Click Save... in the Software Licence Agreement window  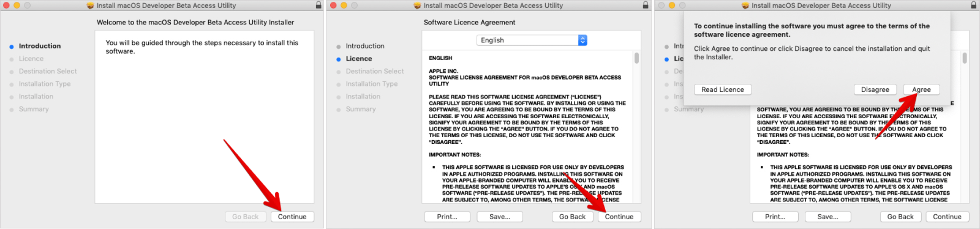(x=500, y=217)
